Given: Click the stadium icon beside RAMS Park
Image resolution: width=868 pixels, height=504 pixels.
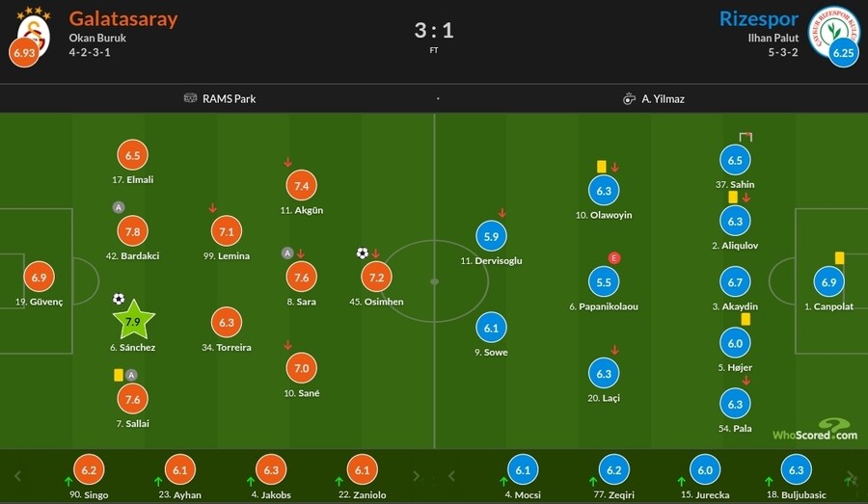Looking at the screenshot, I should click(190, 98).
